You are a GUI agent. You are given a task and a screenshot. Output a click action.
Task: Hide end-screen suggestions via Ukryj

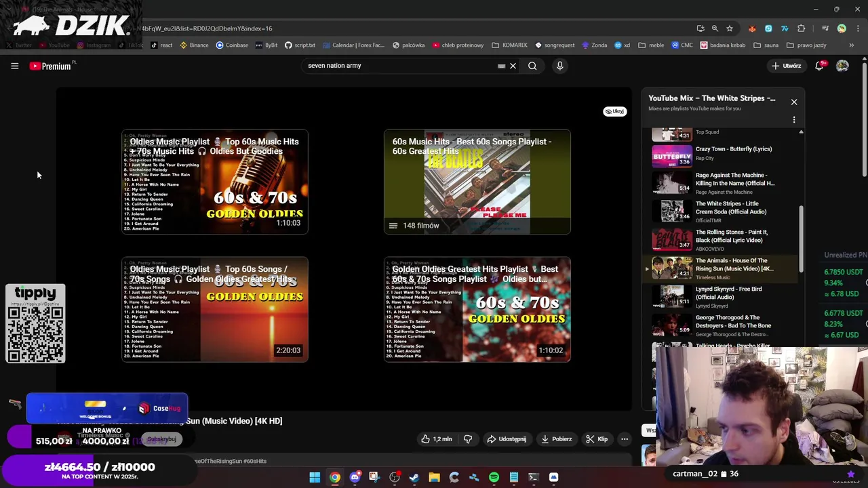pyautogui.click(x=615, y=111)
